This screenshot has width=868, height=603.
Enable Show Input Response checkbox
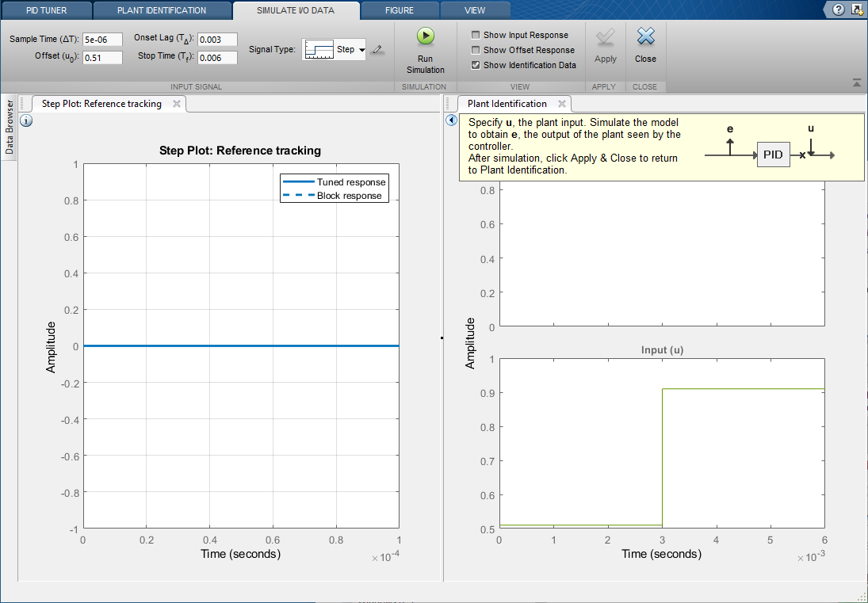coord(476,35)
